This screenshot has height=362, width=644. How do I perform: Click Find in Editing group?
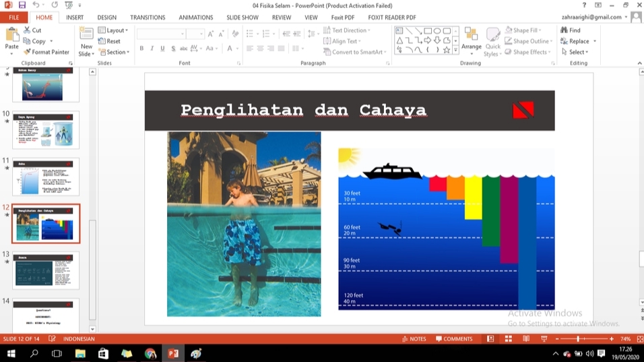[571, 30]
